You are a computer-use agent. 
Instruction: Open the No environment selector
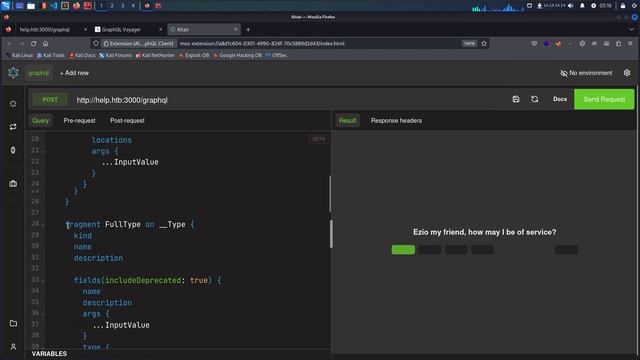(x=586, y=73)
